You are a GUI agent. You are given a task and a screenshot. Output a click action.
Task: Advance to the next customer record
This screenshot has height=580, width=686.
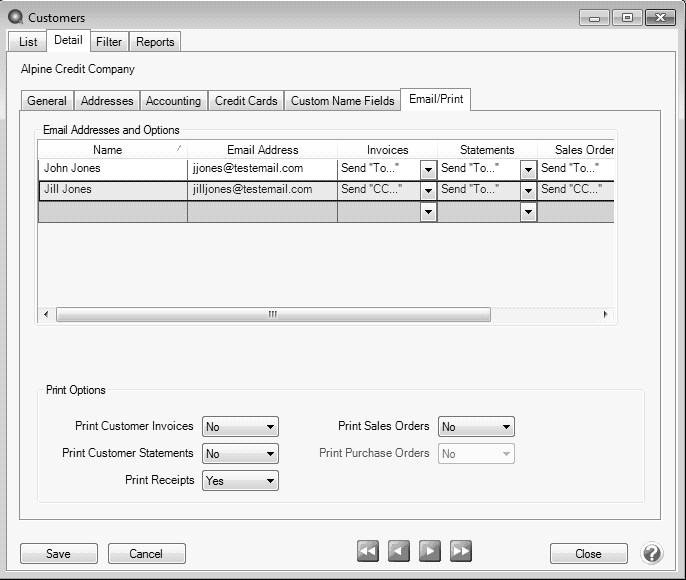pyautogui.click(x=430, y=551)
